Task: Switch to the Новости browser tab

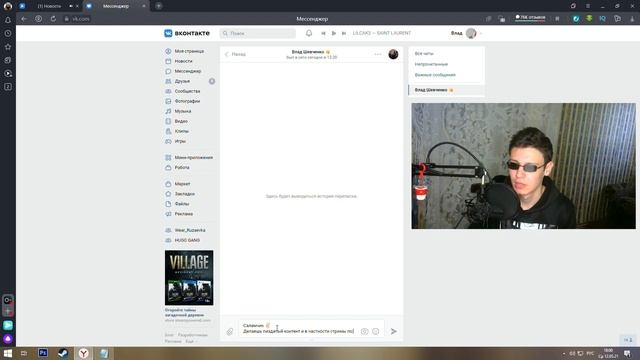Action: (x=49, y=6)
